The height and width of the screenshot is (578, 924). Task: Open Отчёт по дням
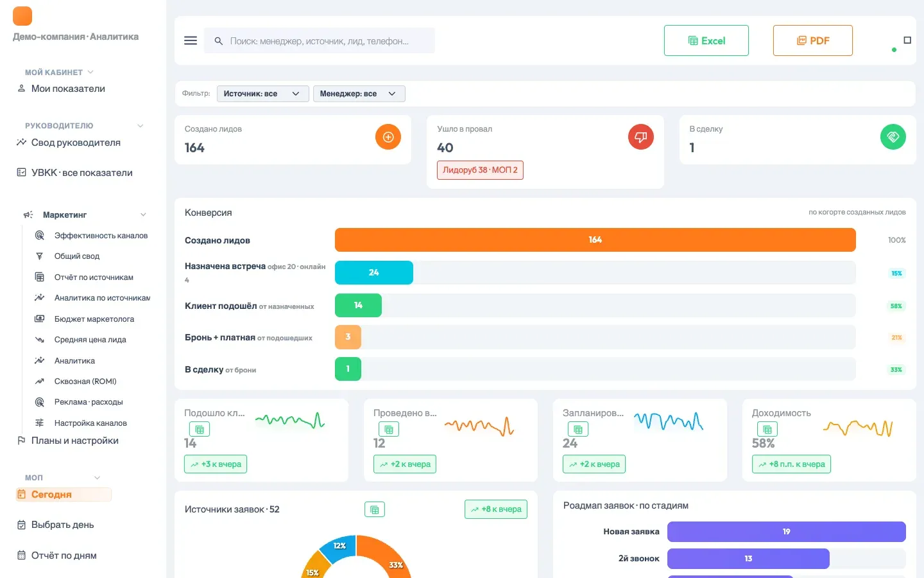pos(57,556)
